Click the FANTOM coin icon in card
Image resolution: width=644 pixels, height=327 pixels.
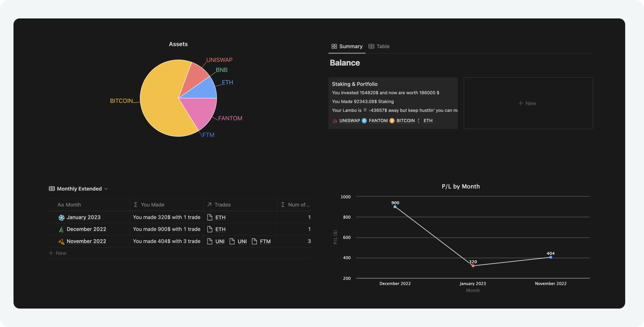coord(364,120)
